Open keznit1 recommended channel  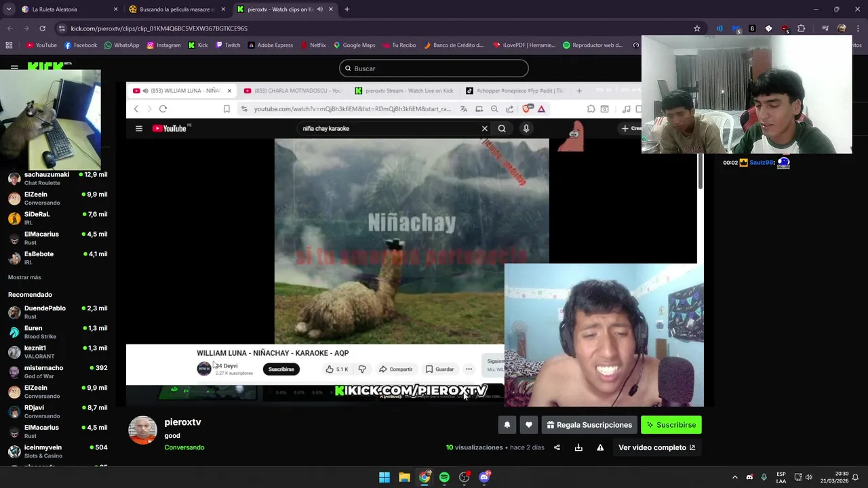(x=58, y=352)
